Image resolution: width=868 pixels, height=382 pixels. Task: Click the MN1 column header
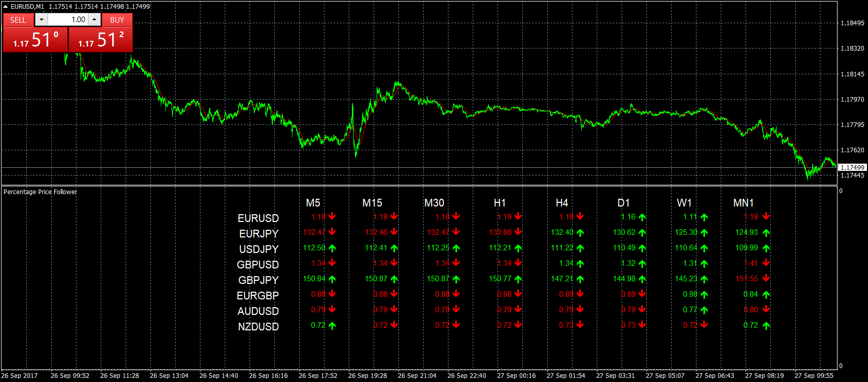coord(743,203)
